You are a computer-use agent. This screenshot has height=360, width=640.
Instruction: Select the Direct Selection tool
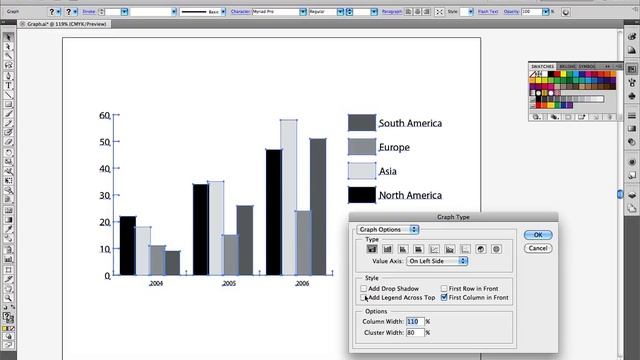tap(8, 47)
